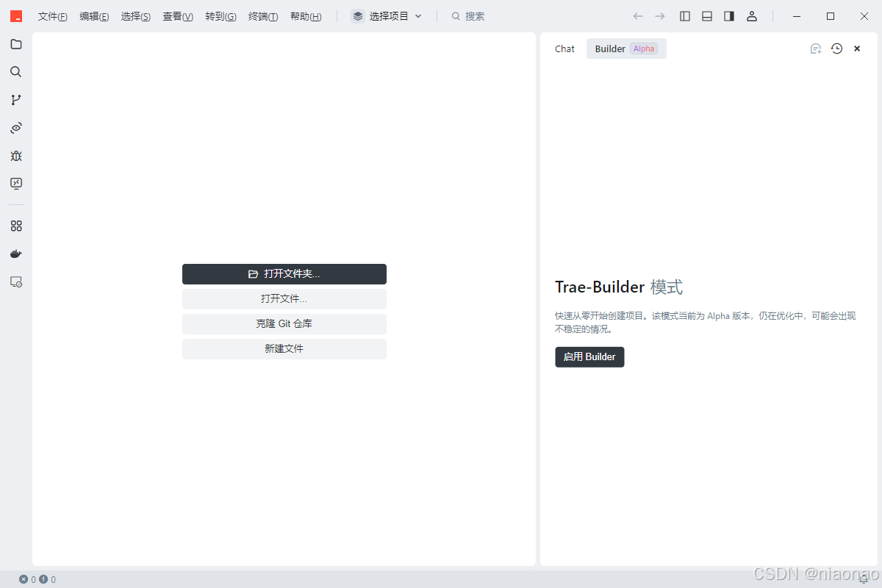Viewport: 882px width, 588px height.
Task: Click the Trae red logo icon
Action: (x=16, y=16)
